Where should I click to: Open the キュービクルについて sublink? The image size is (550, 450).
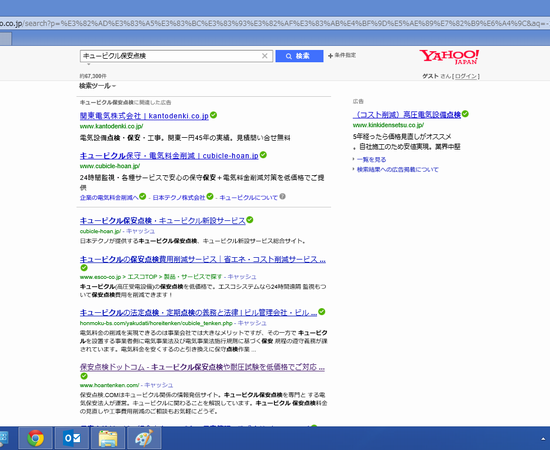248,197
